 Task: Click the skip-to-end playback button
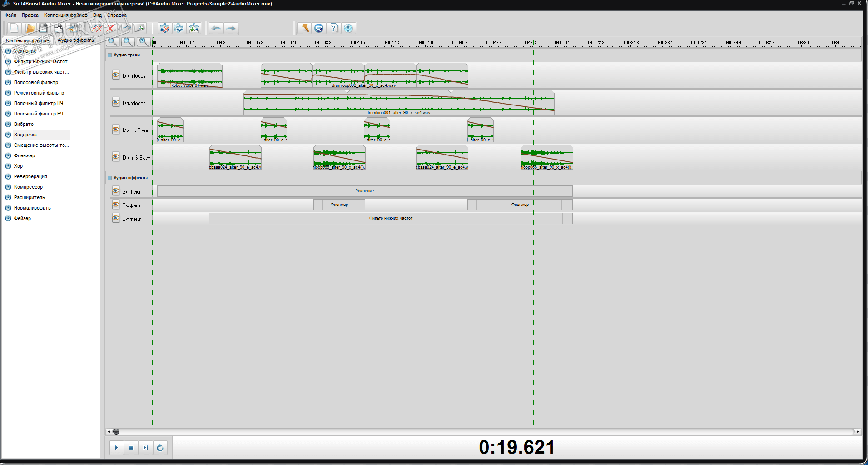[x=145, y=448]
